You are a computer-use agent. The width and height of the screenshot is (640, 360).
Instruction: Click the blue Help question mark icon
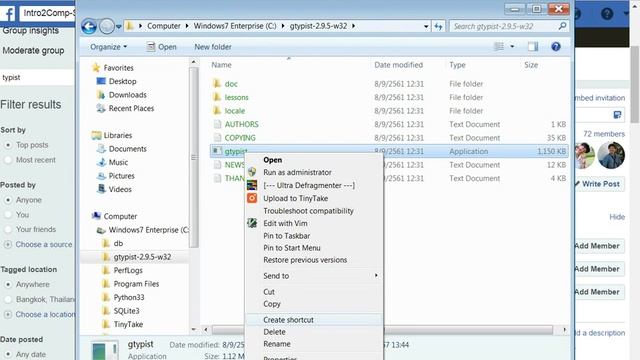click(556, 47)
